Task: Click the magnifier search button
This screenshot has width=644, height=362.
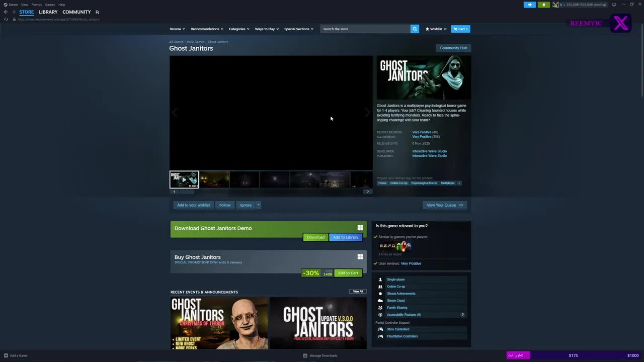Action: coord(415,29)
